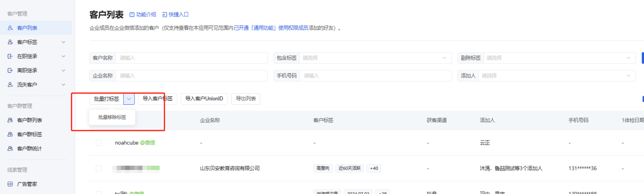Click the 近60天活跃 tag
644x194 pixels.
[x=350, y=168]
